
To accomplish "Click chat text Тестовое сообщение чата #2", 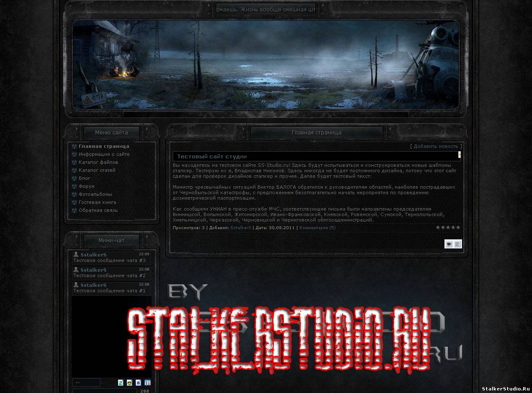I will [x=110, y=275].
